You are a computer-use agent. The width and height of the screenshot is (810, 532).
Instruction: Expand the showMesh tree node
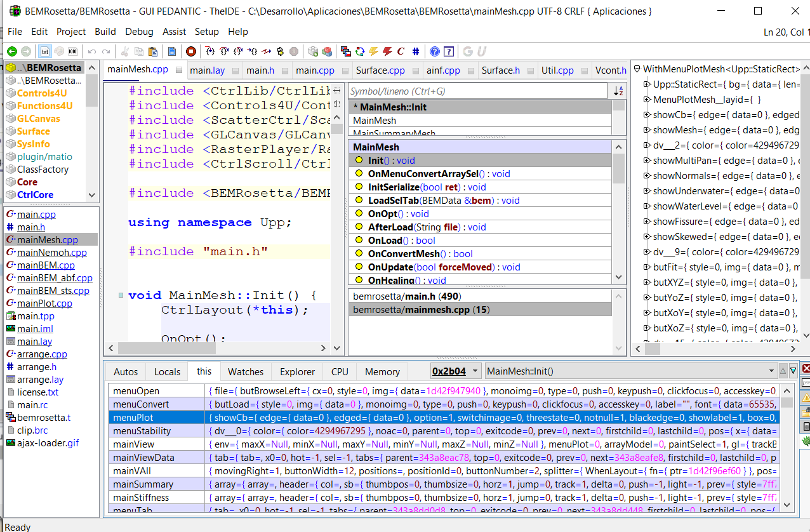[x=647, y=130]
